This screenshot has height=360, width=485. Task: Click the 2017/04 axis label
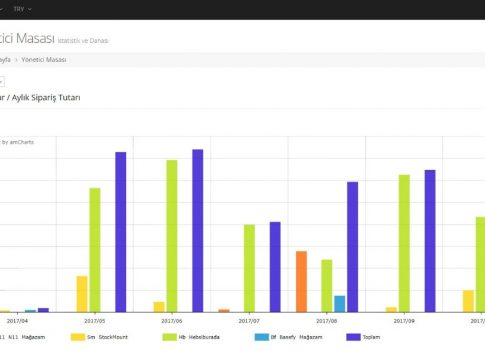17,321
